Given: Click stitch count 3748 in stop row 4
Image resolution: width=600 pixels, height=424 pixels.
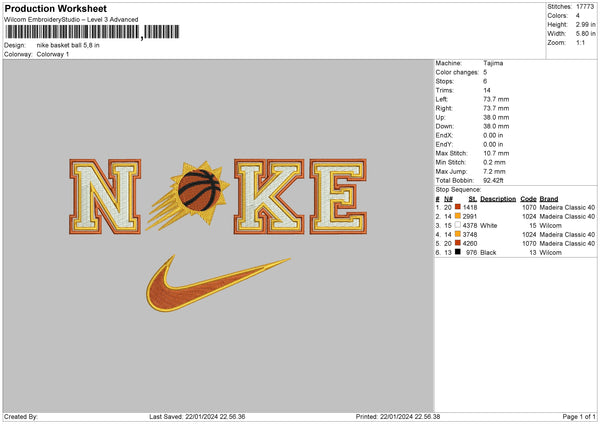Looking at the screenshot, I should pos(470,235).
